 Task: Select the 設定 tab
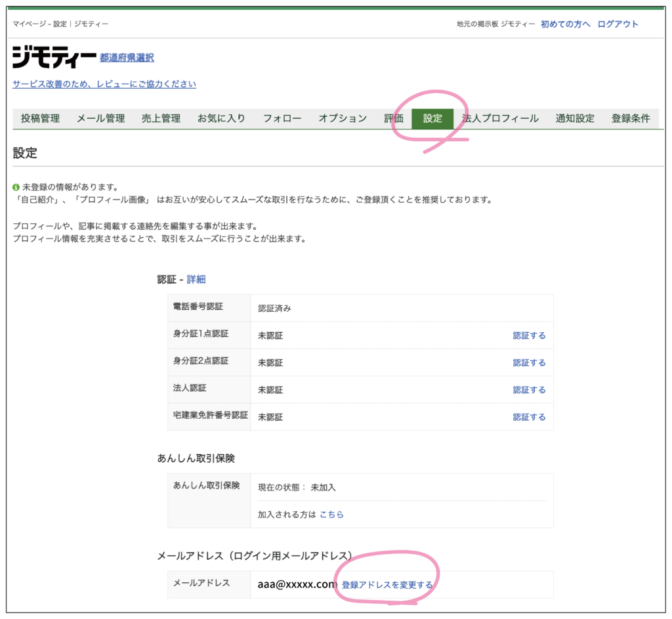(x=432, y=118)
